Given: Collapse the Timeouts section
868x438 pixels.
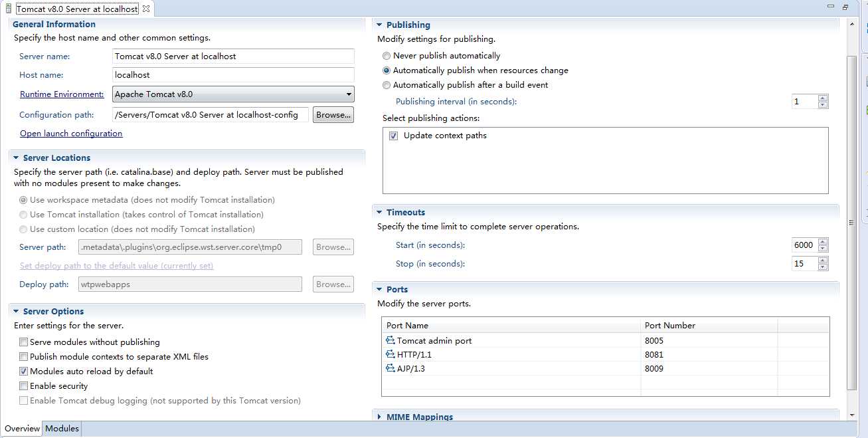Looking at the screenshot, I should [x=380, y=213].
